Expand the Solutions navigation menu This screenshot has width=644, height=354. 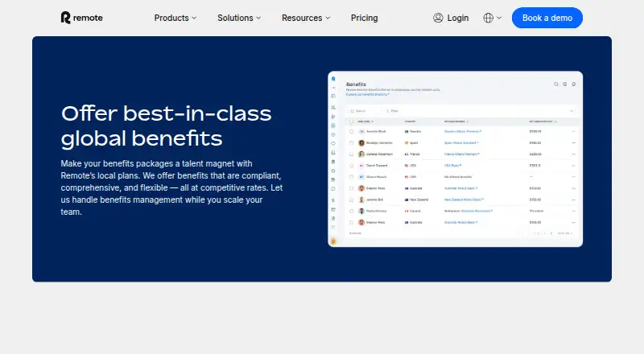tap(239, 18)
